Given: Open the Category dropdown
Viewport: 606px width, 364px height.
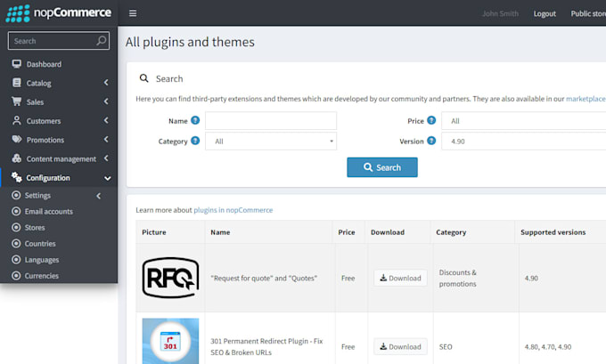Looking at the screenshot, I should tap(271, 142).
